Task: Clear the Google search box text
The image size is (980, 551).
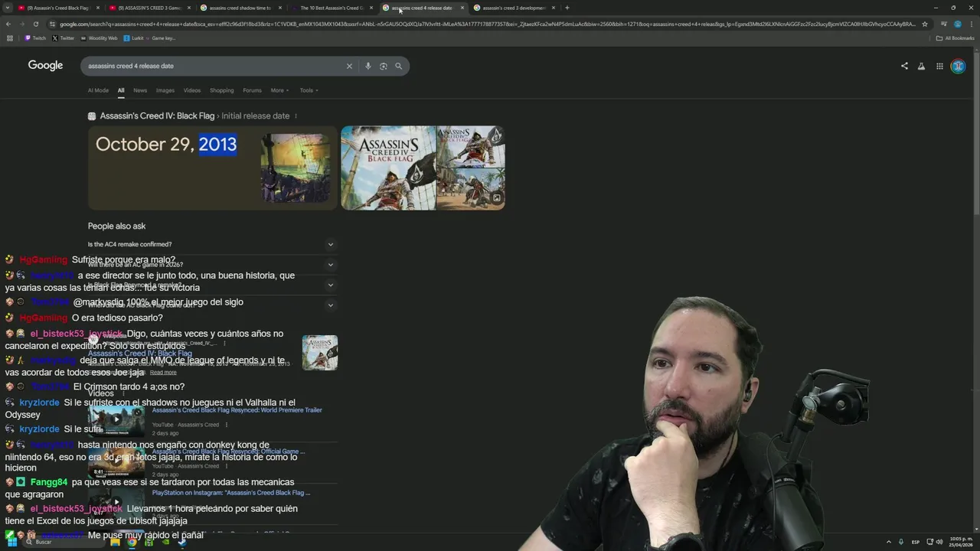Action: (349, 66)
